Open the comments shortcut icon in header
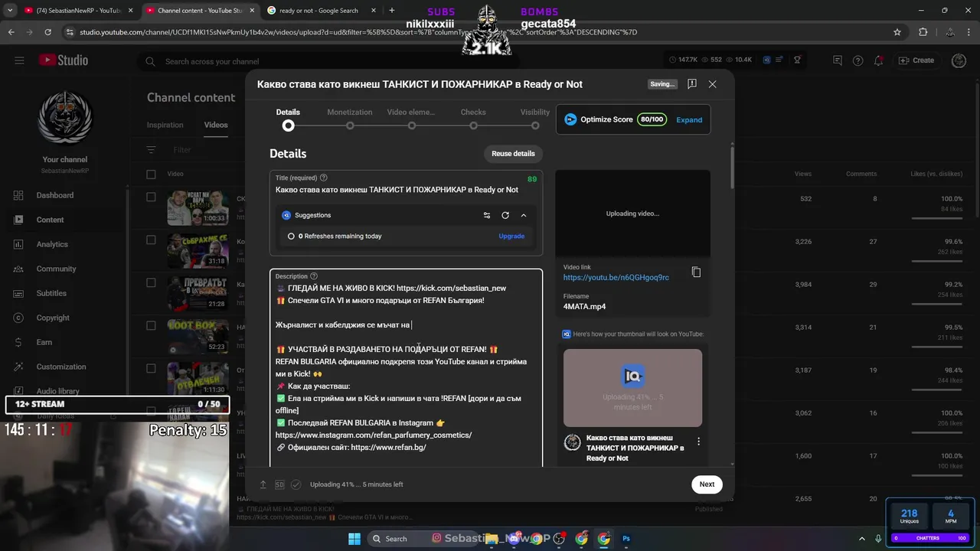 point(838,60)
